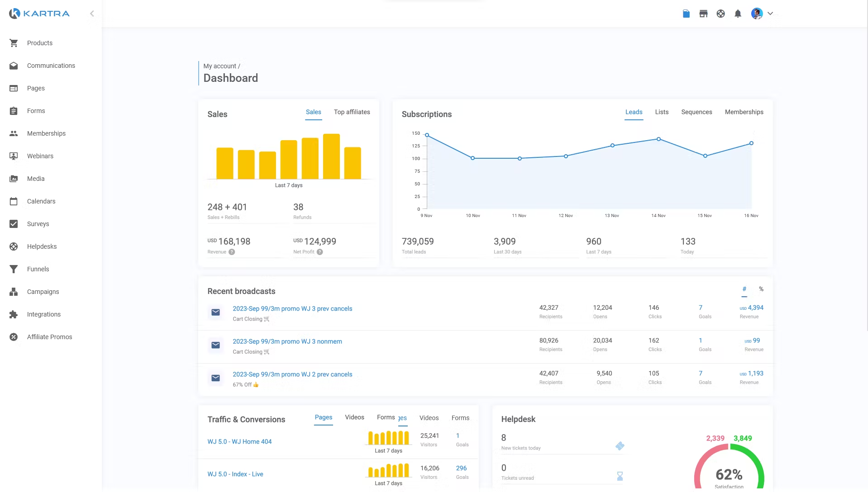Click the 14 Nov data point on leads chart
This screenshot has height=492, width=868.
coord(658,139)
